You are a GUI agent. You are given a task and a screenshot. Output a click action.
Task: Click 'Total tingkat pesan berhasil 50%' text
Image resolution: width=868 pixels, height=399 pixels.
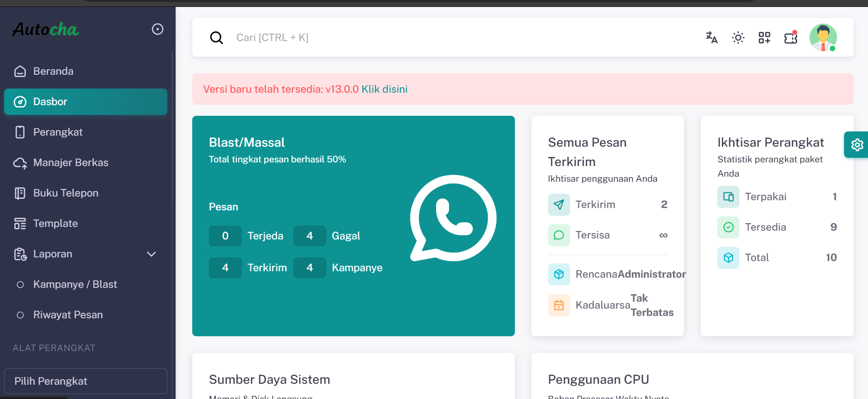(278, 159)
